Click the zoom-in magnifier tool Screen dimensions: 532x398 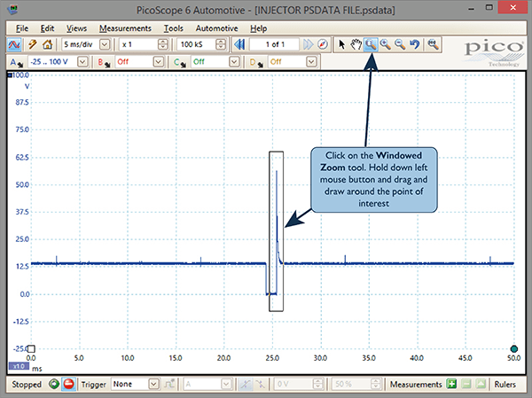386,44
